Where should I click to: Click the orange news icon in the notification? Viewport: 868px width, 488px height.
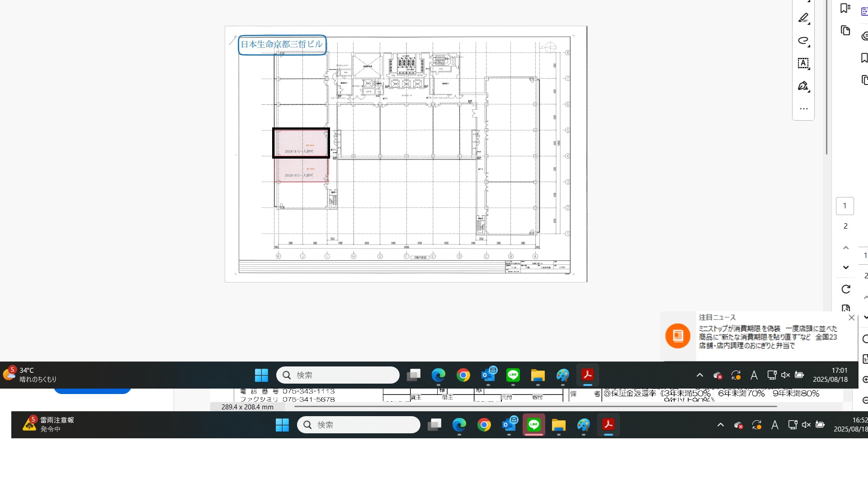pos(678,336)
